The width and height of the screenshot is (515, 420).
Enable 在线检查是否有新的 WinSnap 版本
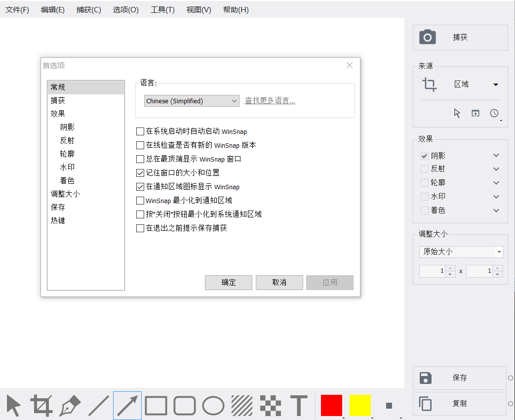140,145
